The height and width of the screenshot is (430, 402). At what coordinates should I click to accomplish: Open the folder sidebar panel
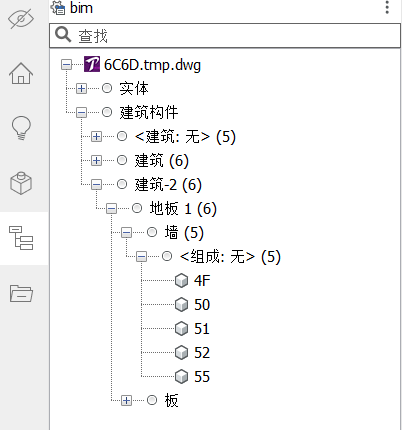(21, 293)
